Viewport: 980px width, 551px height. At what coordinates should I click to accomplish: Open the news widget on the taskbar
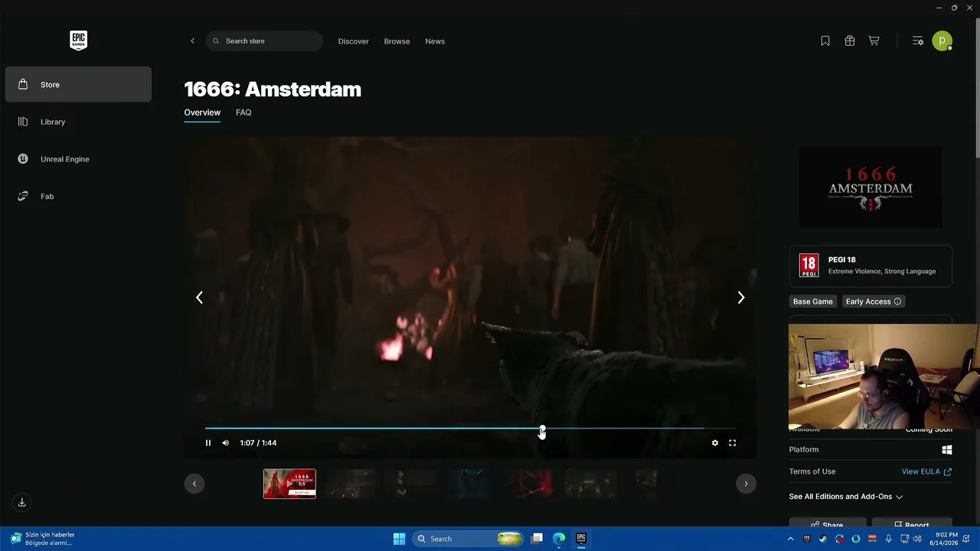click(44, 539)
